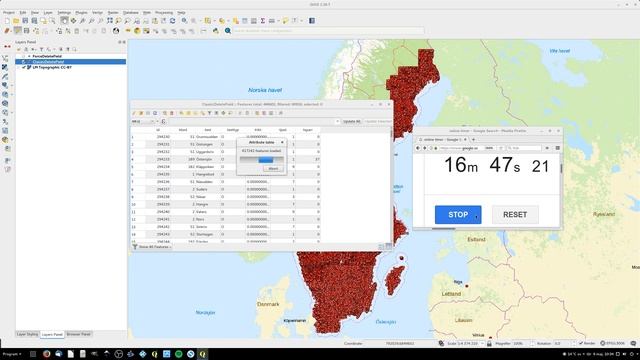Open expression history dropdown left of Update All
Image resolution: width=640 pixels, height=360 pixels.
tap(337, 122)
